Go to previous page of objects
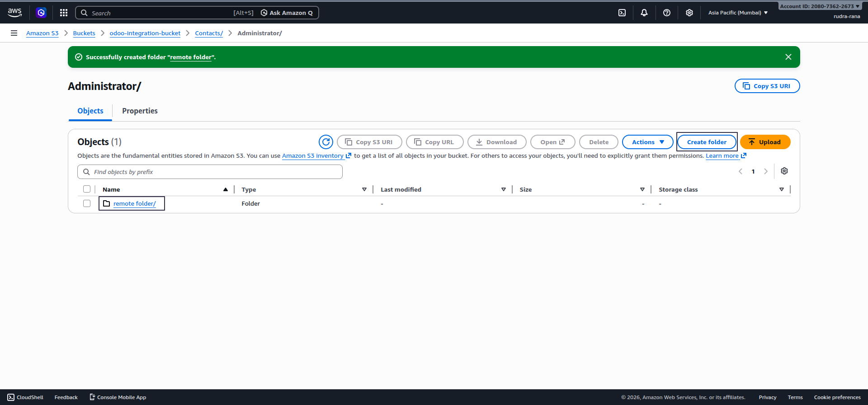Image resolution: width=868 pixels, height=405 pixels. pyautogui.click(x=741, y=171)
